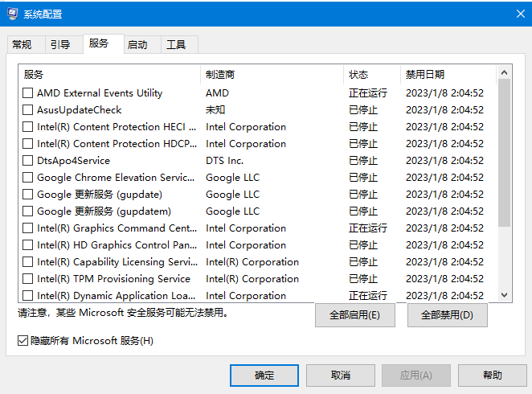Click the 取消 button

click(x=340, y=376)
